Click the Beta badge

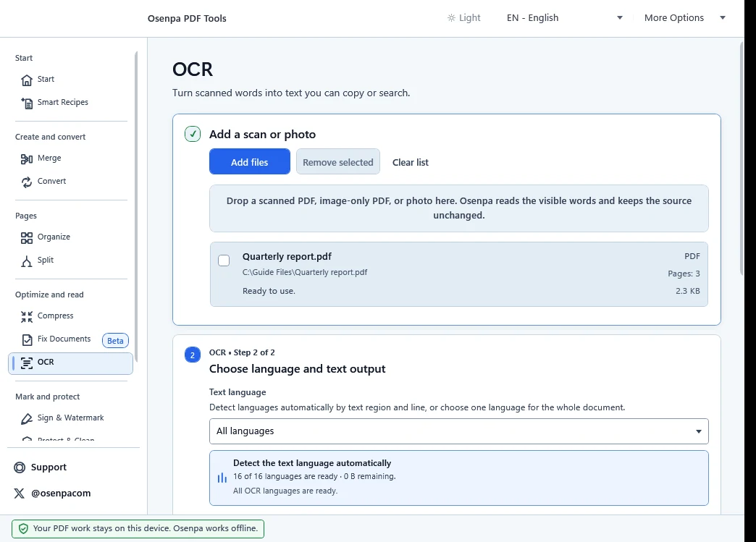coord(115,341)
